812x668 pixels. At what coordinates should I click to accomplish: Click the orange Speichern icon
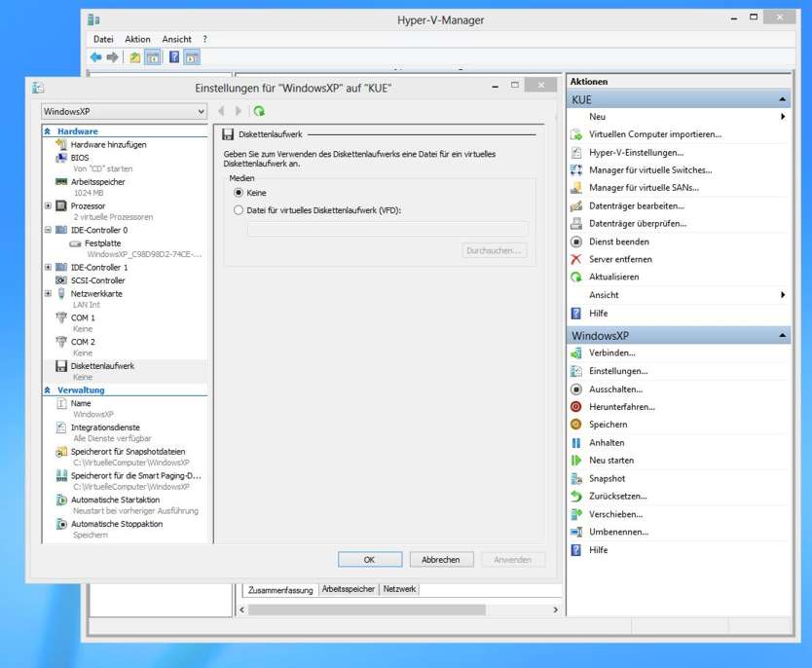click(575, 425)
